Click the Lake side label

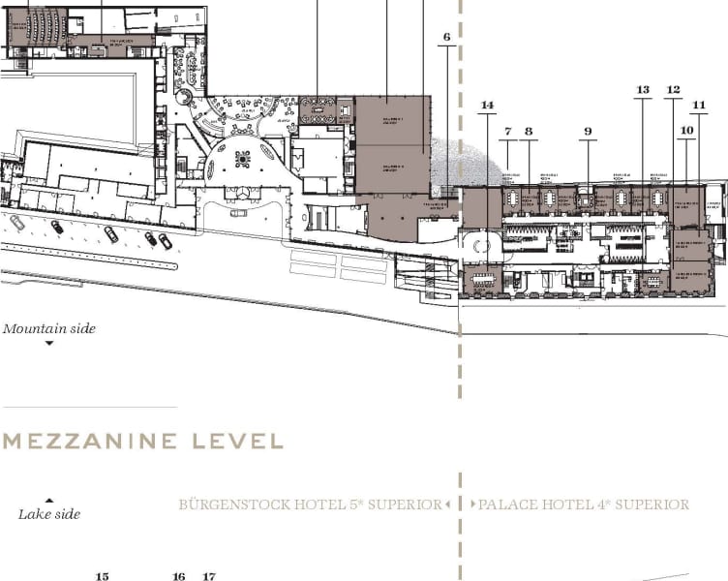click(x=49, y=514)
